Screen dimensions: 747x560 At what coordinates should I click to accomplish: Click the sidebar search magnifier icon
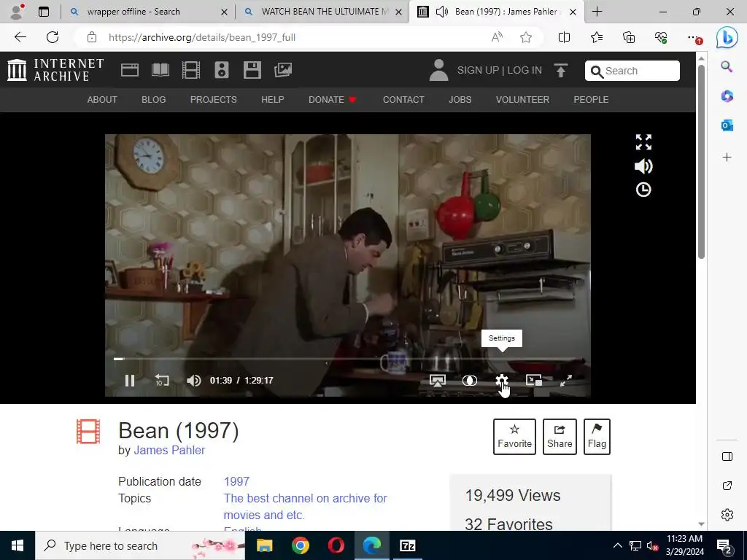[727, 66]
